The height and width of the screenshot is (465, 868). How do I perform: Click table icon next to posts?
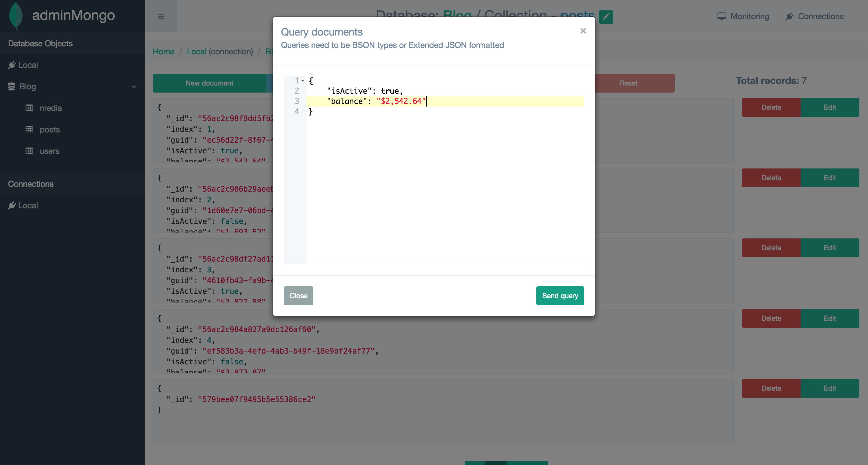coord(29,129)
